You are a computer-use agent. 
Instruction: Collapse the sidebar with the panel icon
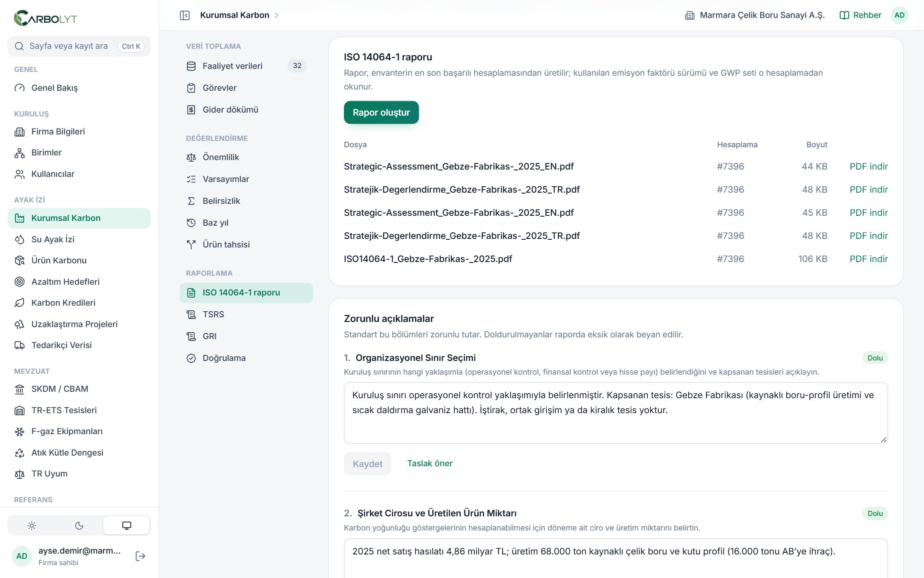(185, 15)
